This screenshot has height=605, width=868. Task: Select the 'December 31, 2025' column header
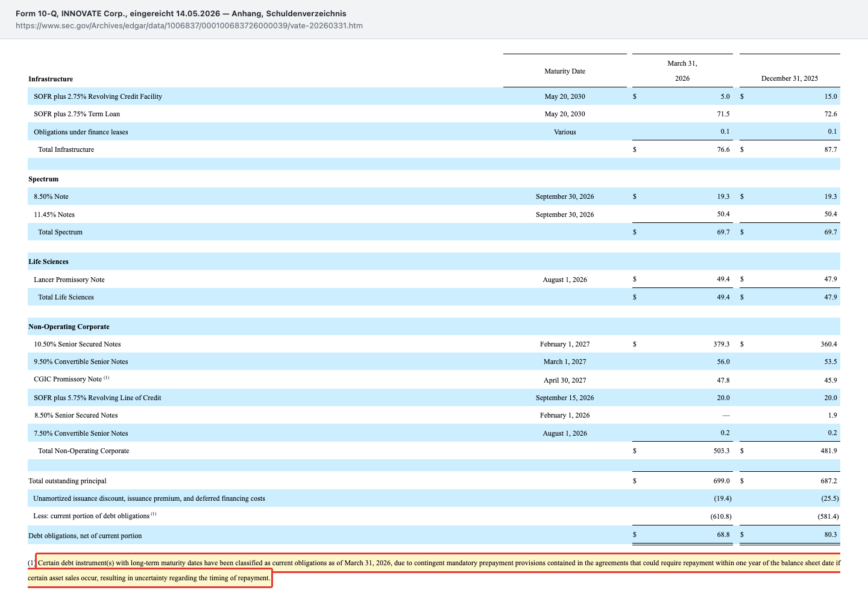point(790,78)
